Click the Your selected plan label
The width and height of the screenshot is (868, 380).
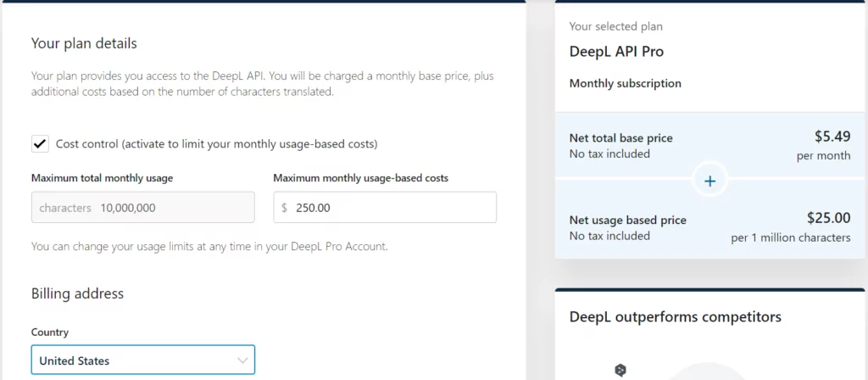(616, 27)
